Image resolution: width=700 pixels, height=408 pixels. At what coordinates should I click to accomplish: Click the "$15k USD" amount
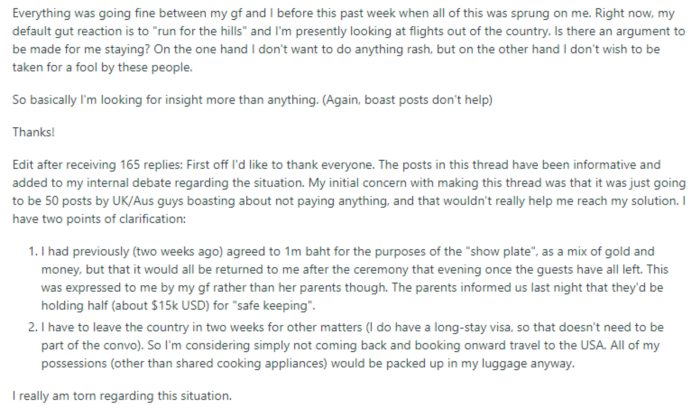click(x=156, y=307)
